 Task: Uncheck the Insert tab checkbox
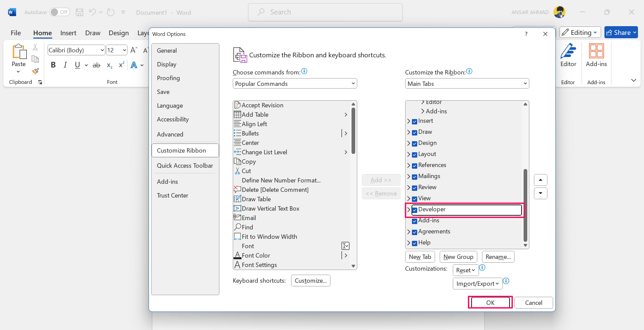click(415, 121)
